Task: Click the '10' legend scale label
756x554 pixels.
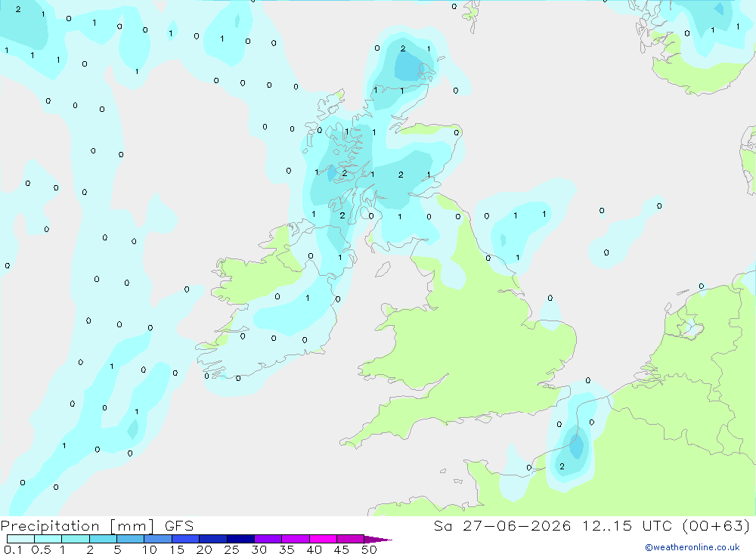Action: tap(150, 549)
